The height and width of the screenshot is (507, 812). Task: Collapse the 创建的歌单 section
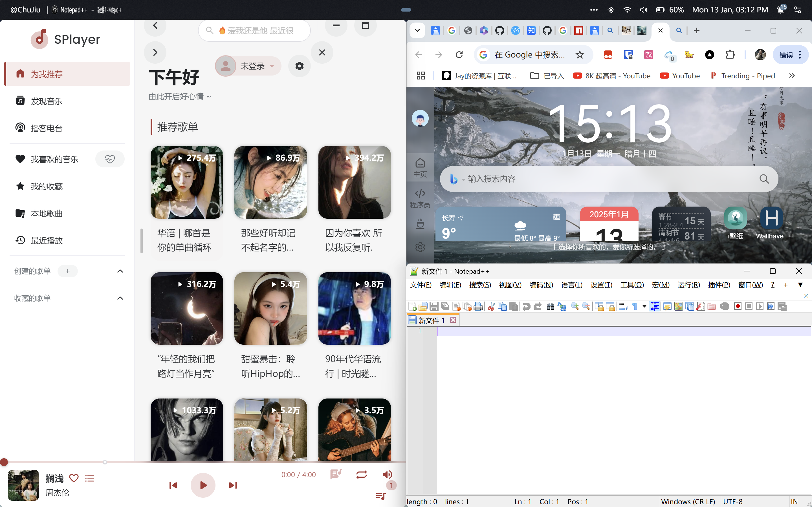[120, 271]
